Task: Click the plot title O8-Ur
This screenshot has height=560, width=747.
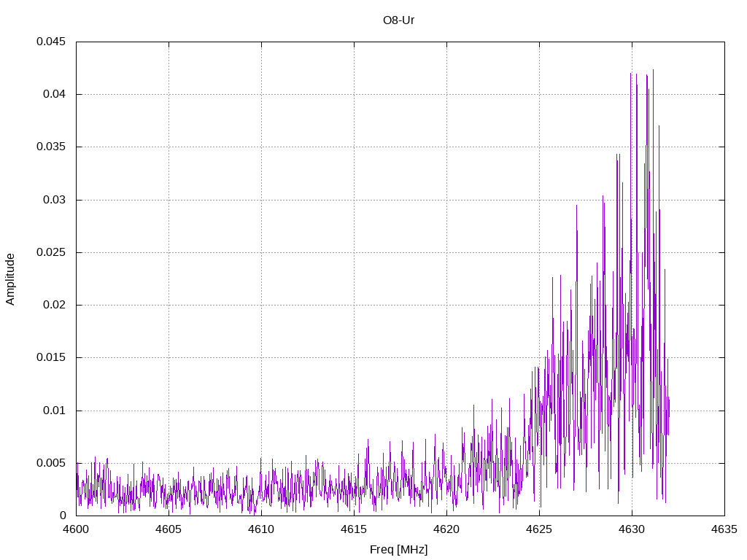Action: pos(398,20)
